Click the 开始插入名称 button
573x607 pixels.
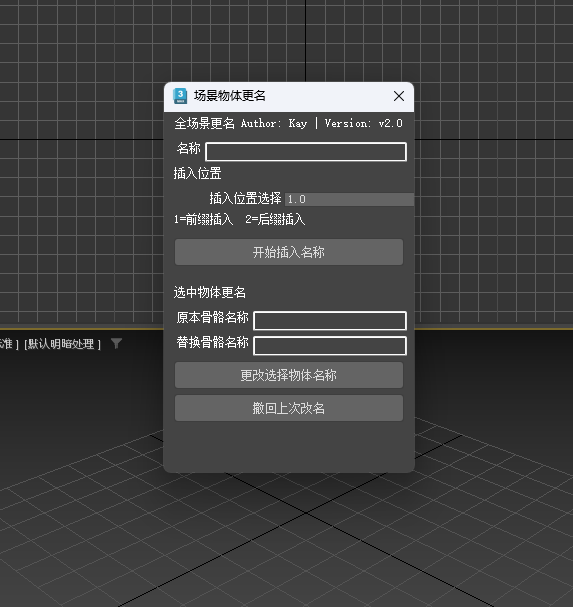click(x=289, y=252)
